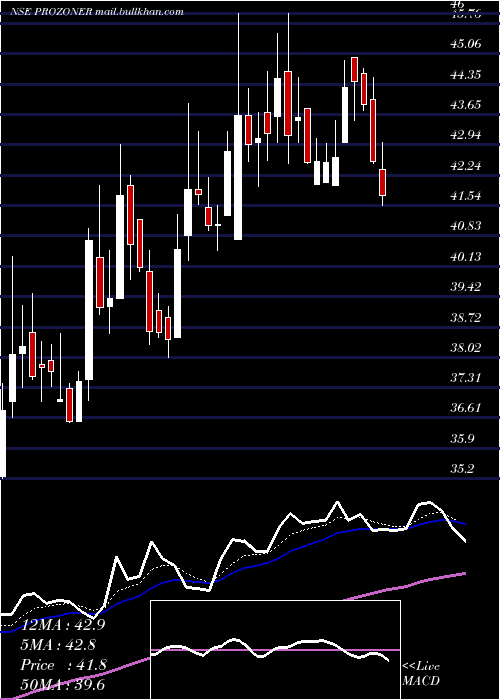Image resolution: width=500 pixels, height=700 pixels.
Task: Click the 5MA : 42.8 readout
Action: tap(59, 645)
